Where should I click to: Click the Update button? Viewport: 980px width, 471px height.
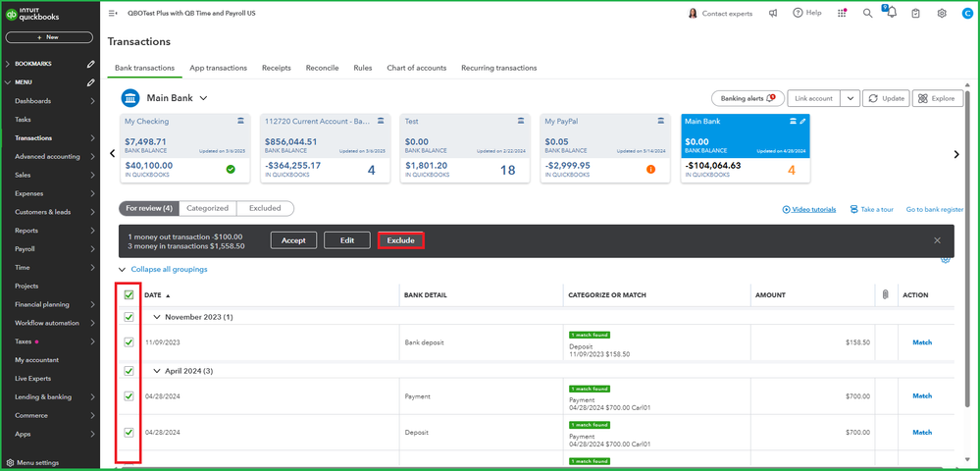(x=886, y=98)
